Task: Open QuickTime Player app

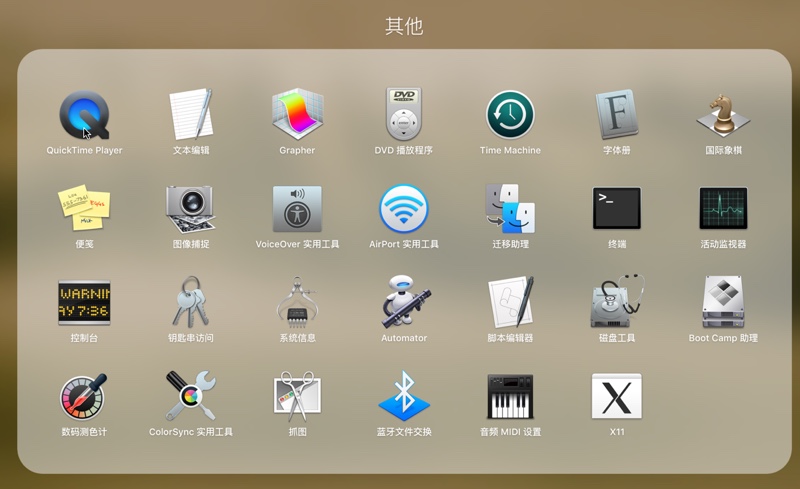Action: click(84, 115)
